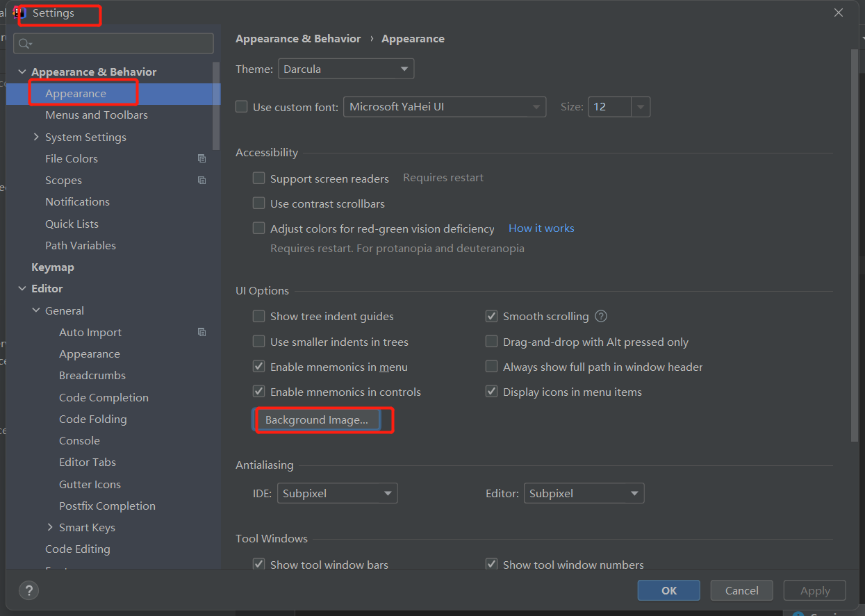This screenshot has width=865, height=616.
Task: Enable the Use custom font checkbox
Action: click(242, 107)
